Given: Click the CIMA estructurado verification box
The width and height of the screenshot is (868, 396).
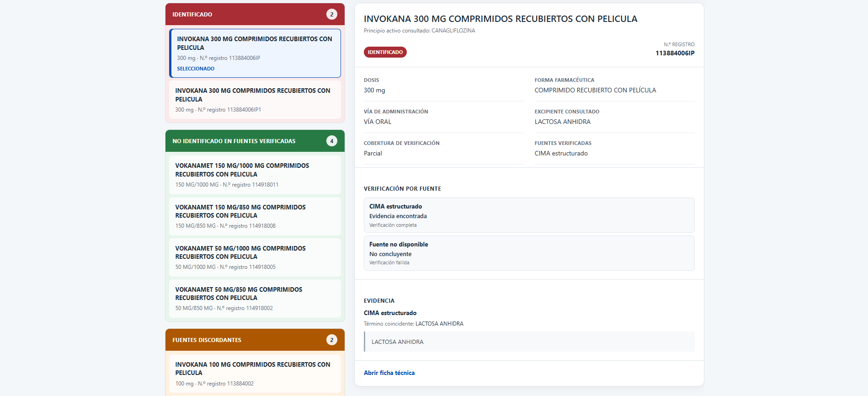Looking at the screenshot, I should 529,215.
